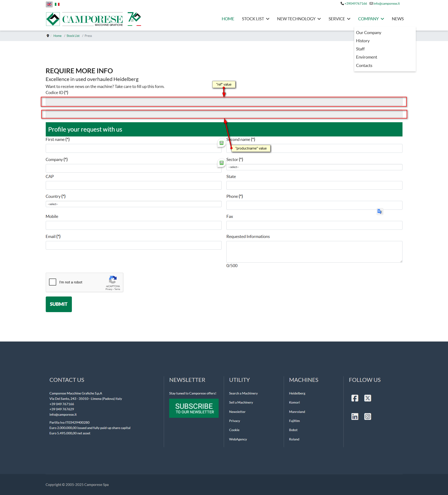Open the Instagram icon link
Image resolution: width=448 pixels, height=495 pixels.
367,416
